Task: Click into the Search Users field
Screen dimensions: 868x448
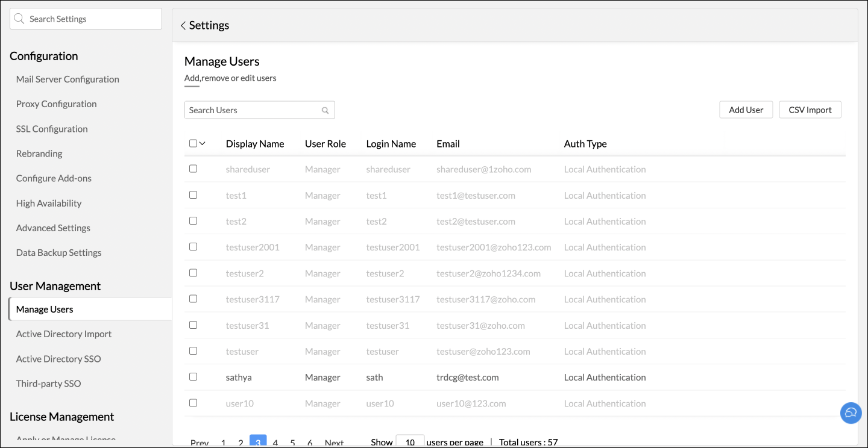Action: 253,110
